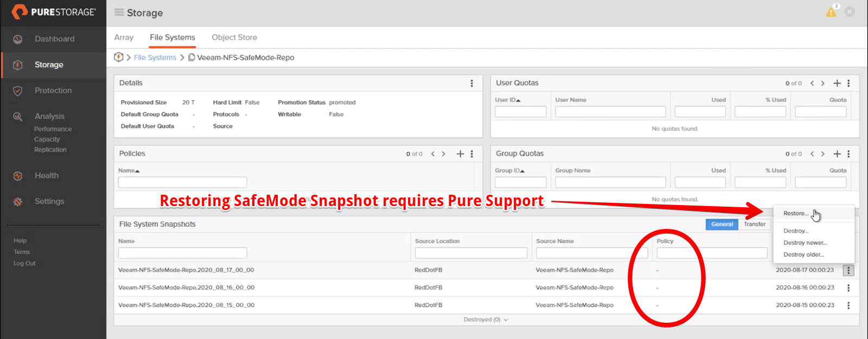Image resolution: width=868 pixels, height=339 pixels.
Task: Open options for 2020_08_17 snapshot row
Action: coord(848,270)
